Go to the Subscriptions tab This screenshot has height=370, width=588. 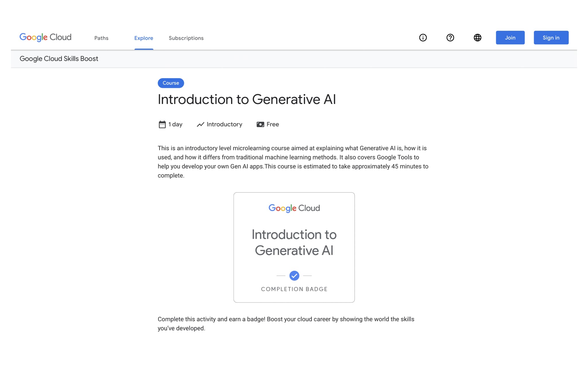pos(186,38)
